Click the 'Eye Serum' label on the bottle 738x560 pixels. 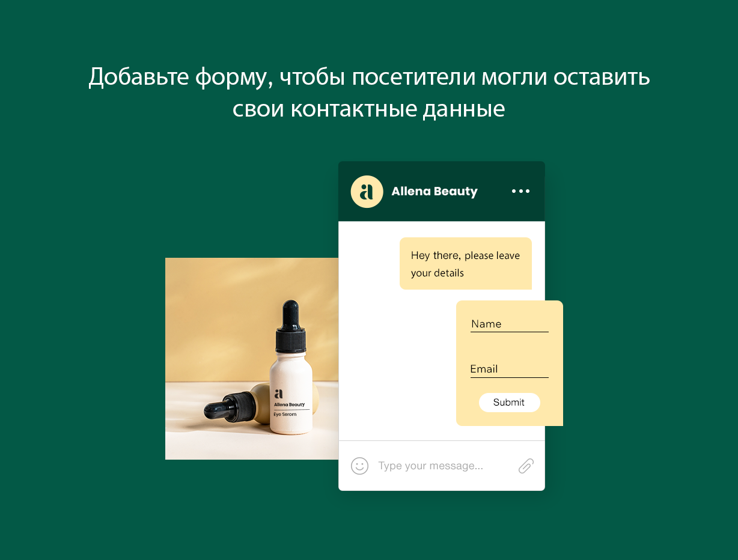(285, 415)
